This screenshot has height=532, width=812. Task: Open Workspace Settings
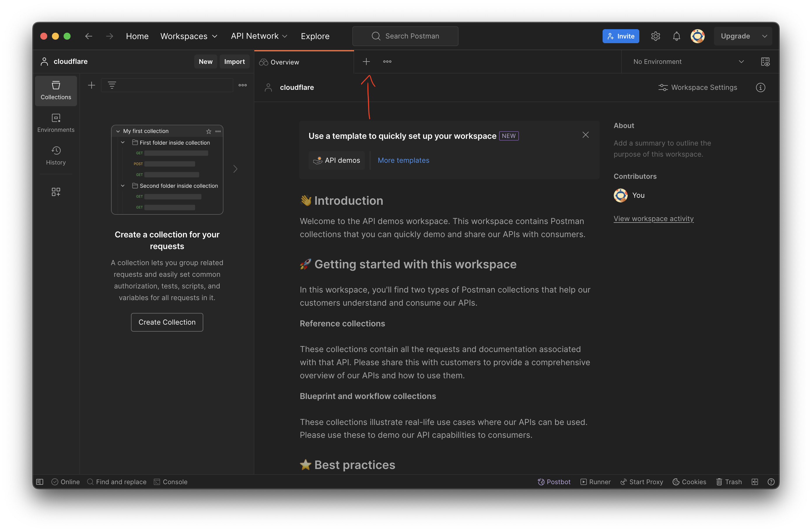coord(698,88)
